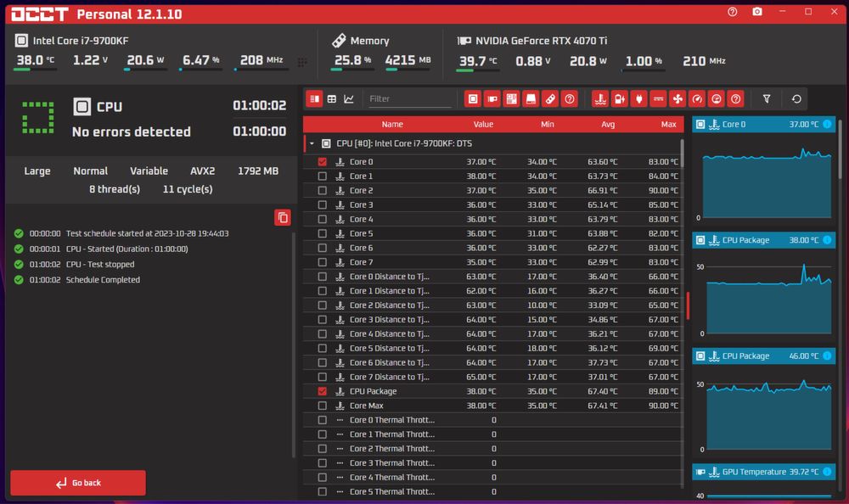The image size is (849, 504).
Task: Click the 'AVX2' test setting label
Action: [203, 171]
